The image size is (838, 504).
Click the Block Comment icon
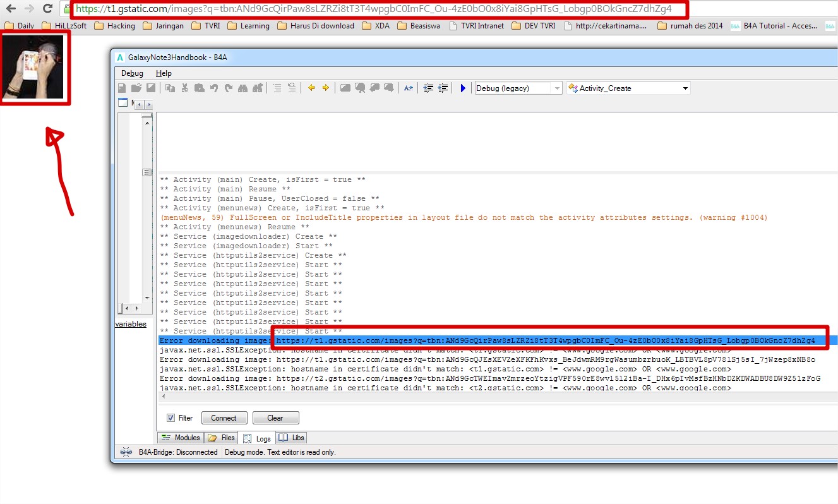(428, 88)
